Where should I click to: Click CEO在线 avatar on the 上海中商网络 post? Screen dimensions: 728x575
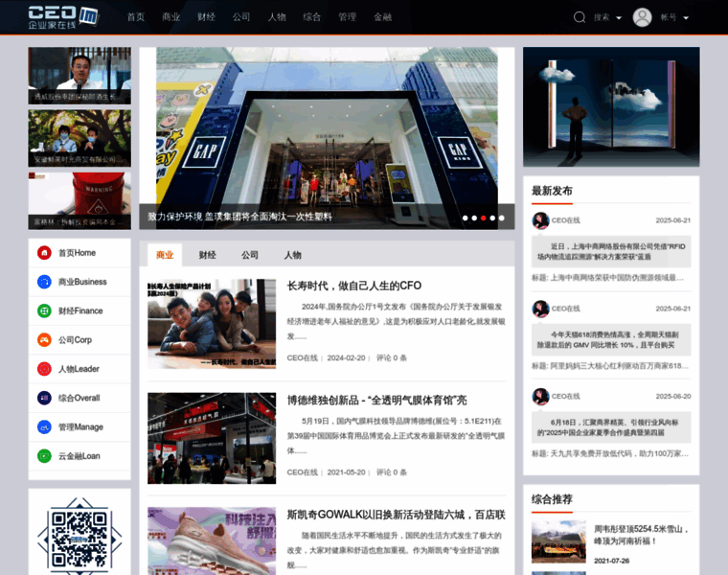coord(540,220)
